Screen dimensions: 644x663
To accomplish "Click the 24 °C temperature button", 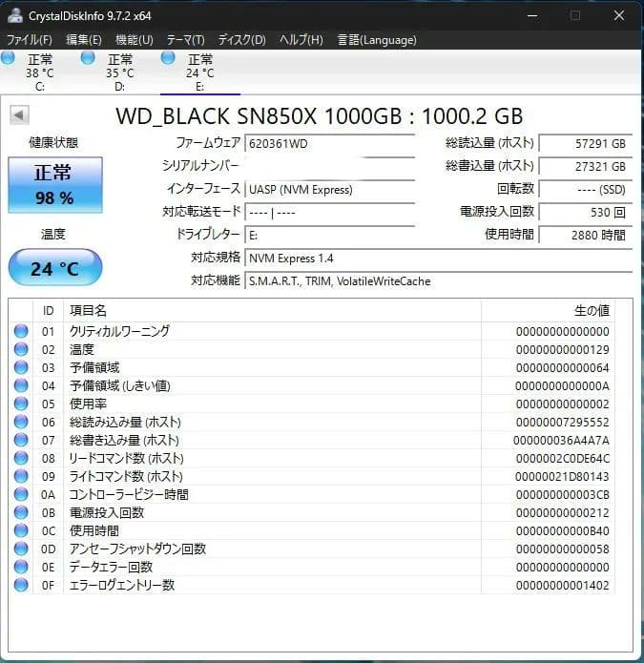I will click(x=55, y=268).
